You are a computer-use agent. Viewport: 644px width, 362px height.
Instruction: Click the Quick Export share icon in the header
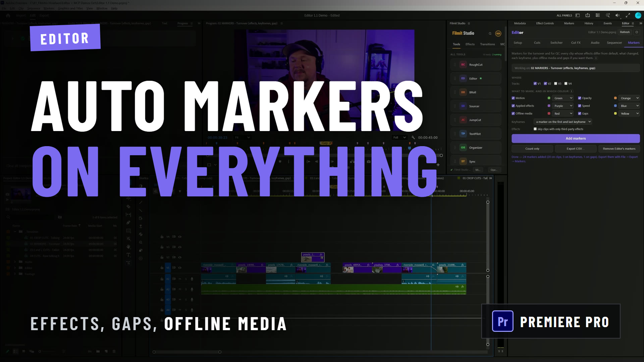(588, 15)
